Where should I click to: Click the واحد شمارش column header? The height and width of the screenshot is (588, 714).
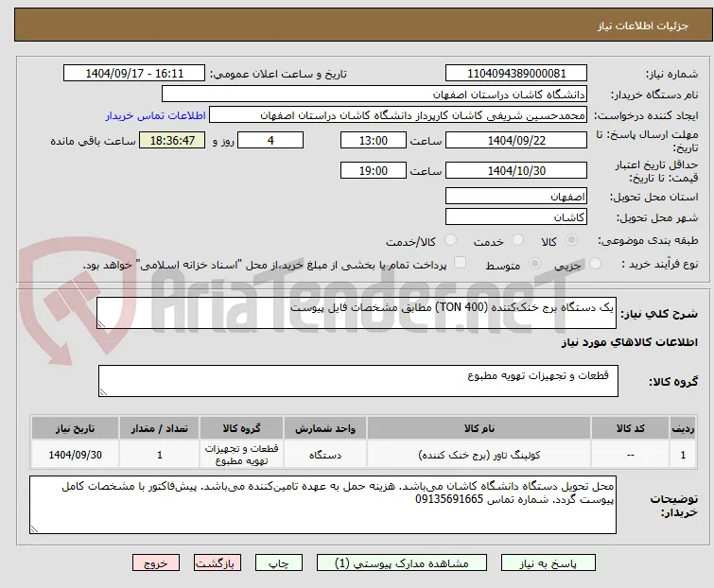(325, 428)
